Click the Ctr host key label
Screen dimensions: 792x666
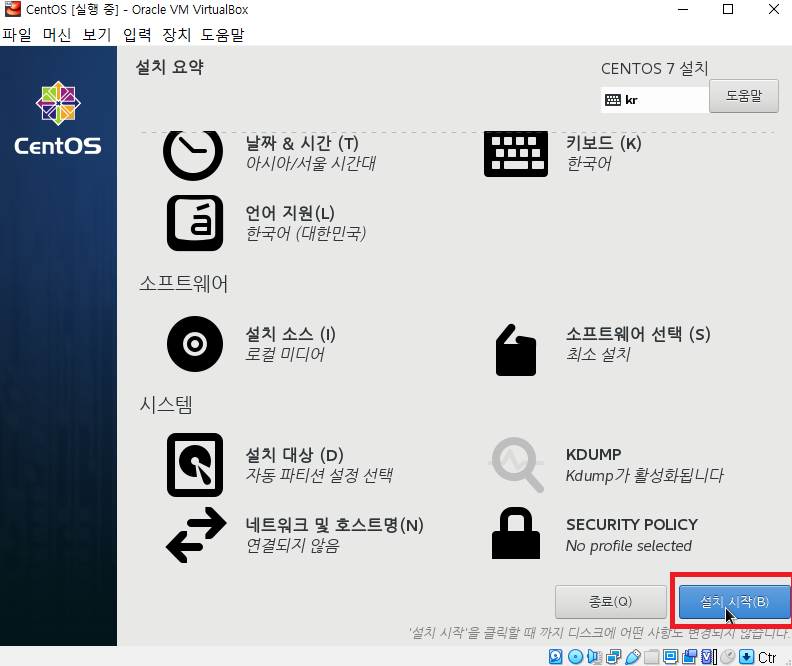[x=767, y=657]
